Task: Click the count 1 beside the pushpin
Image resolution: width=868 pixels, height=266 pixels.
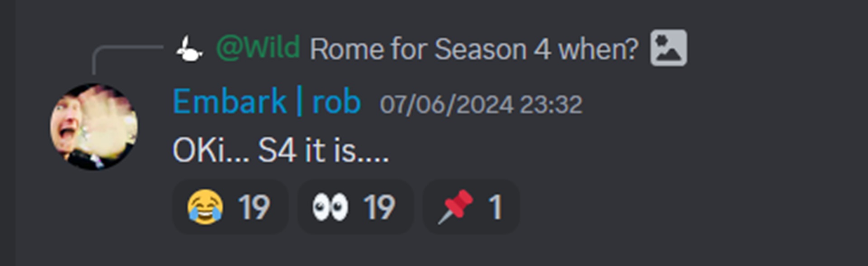Action: (495, 207)
